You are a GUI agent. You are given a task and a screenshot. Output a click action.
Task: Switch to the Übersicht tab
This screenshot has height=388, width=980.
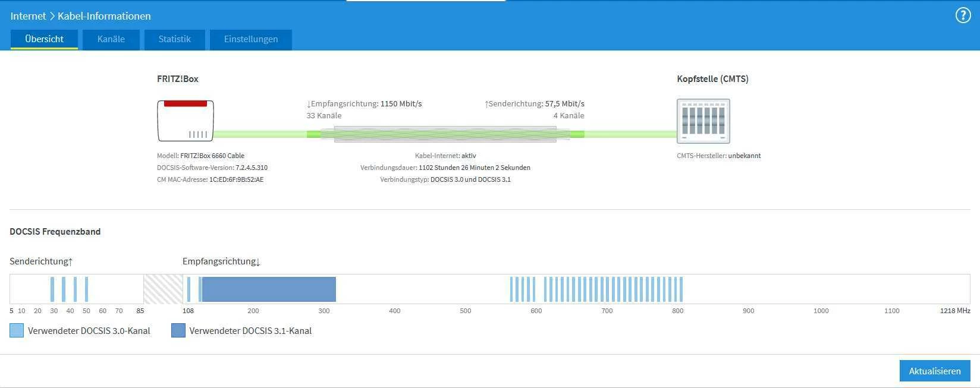44,39
